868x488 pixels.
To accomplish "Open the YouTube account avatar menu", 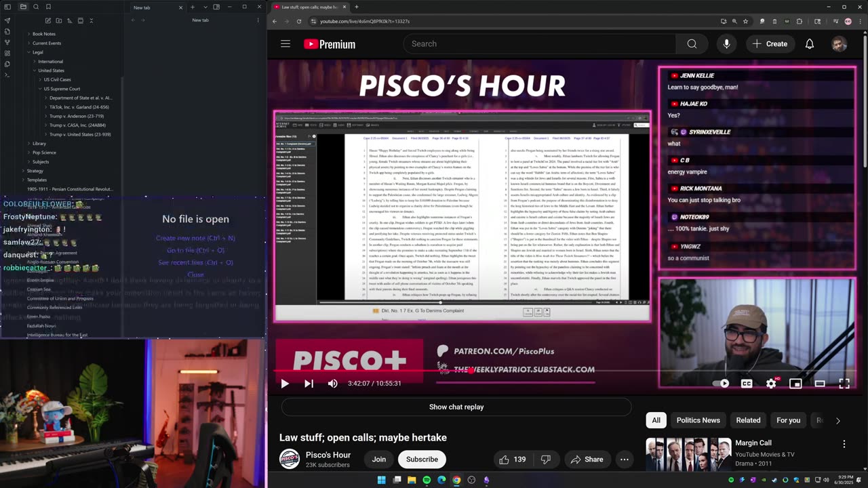I will tap(840, 44).
